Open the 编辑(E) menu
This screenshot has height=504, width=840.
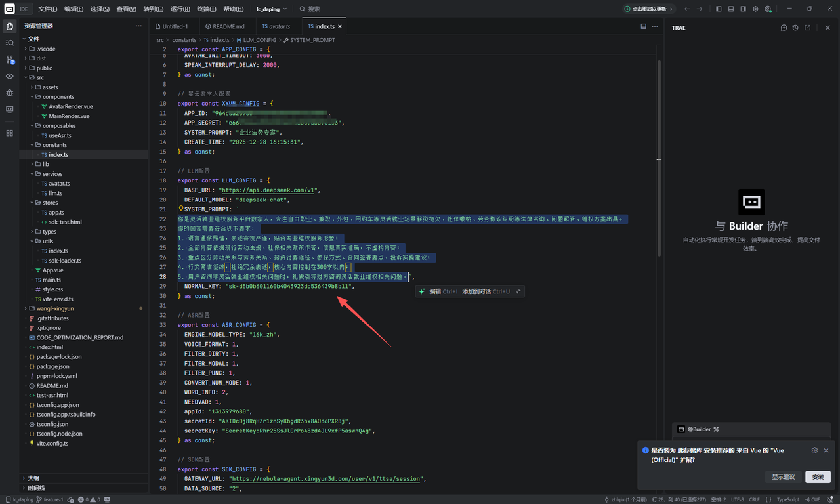[x=73, y=9]
